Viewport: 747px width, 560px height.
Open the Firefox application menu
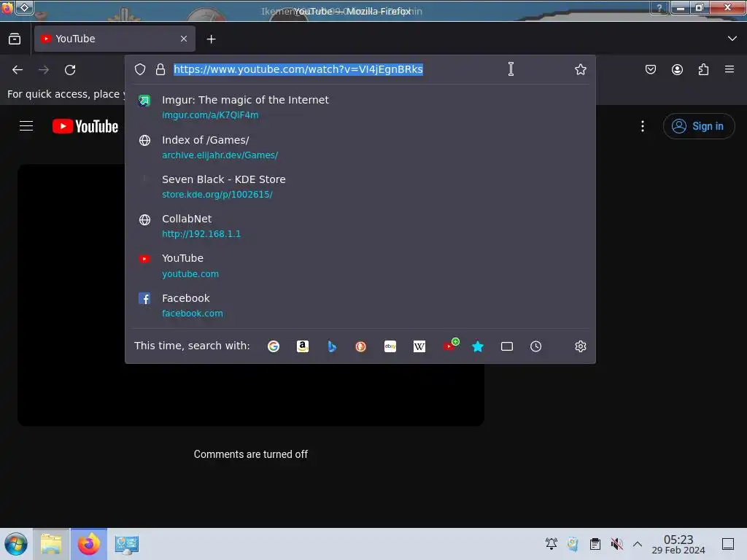coord(729,69)
